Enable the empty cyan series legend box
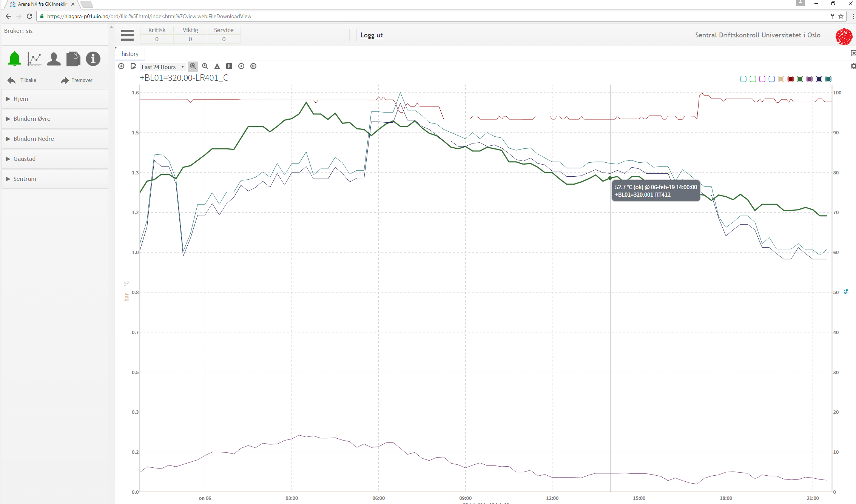Viewport: 856px width, 504px height. (743, 79)
